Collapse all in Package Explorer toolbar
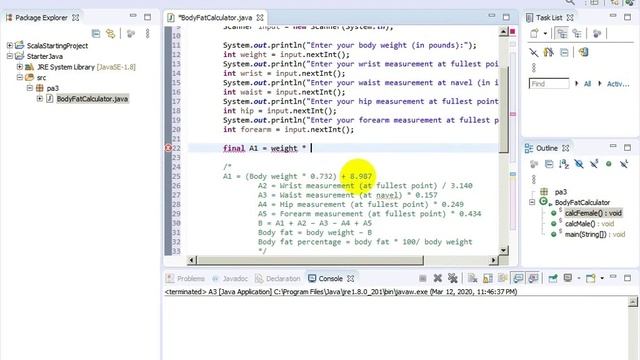The width and height of the screenshot is (640, 360). tap(96, 33)
